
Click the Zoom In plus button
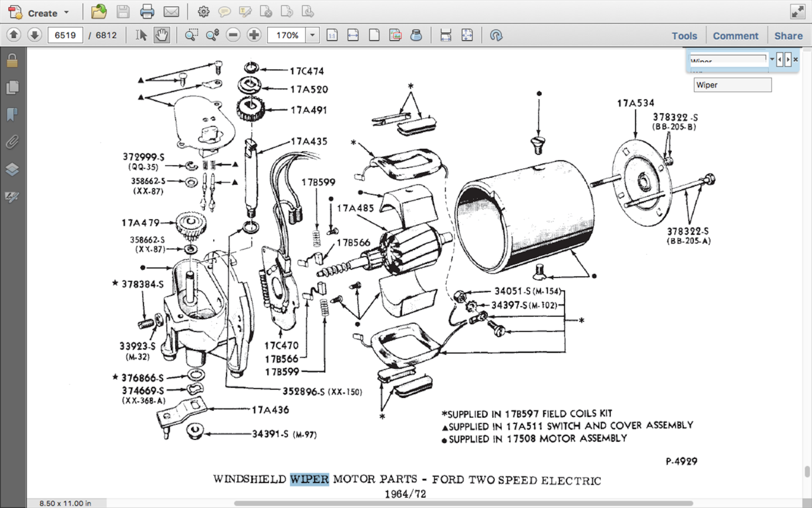254,35
